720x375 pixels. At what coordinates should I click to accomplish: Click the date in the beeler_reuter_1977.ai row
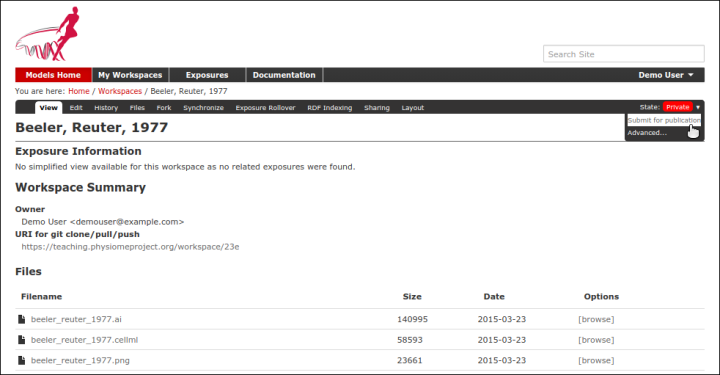(502, 319)
